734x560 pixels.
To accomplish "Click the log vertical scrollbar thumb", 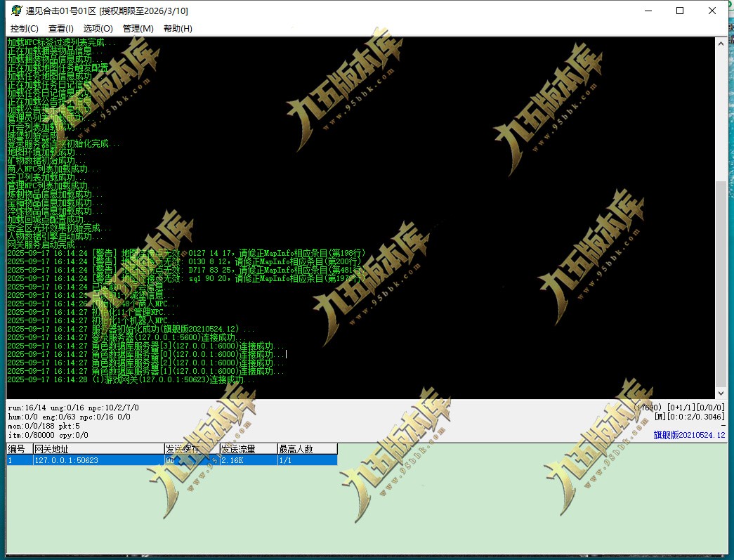I will coord(721,283).
